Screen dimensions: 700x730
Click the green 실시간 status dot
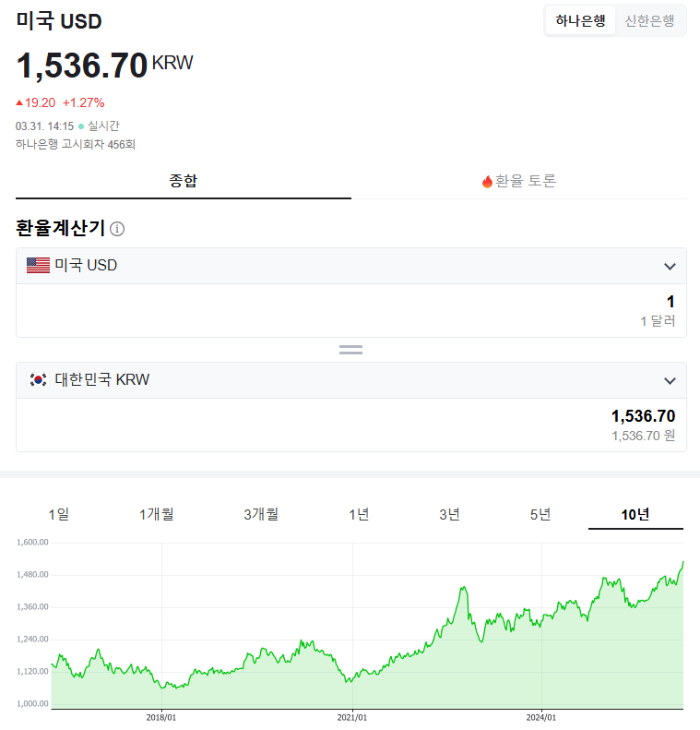[x=81, y=126]
